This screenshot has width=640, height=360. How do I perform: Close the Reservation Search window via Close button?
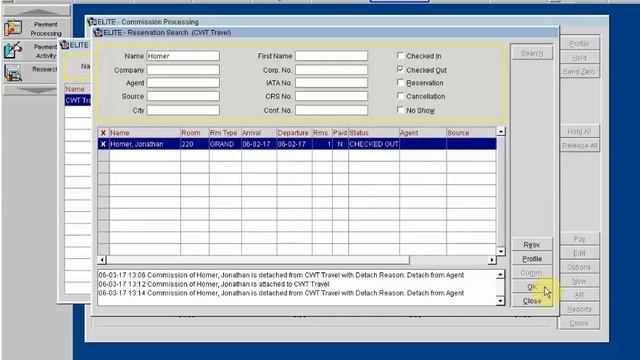(x=532, y=301)
